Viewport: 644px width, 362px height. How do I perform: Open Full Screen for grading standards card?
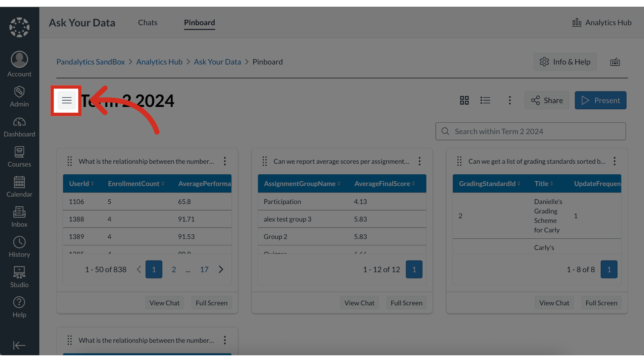point(601,303)
